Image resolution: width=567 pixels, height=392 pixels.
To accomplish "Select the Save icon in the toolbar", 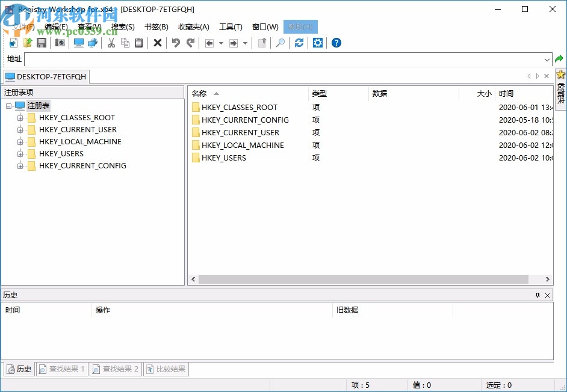I will point(42,43).
